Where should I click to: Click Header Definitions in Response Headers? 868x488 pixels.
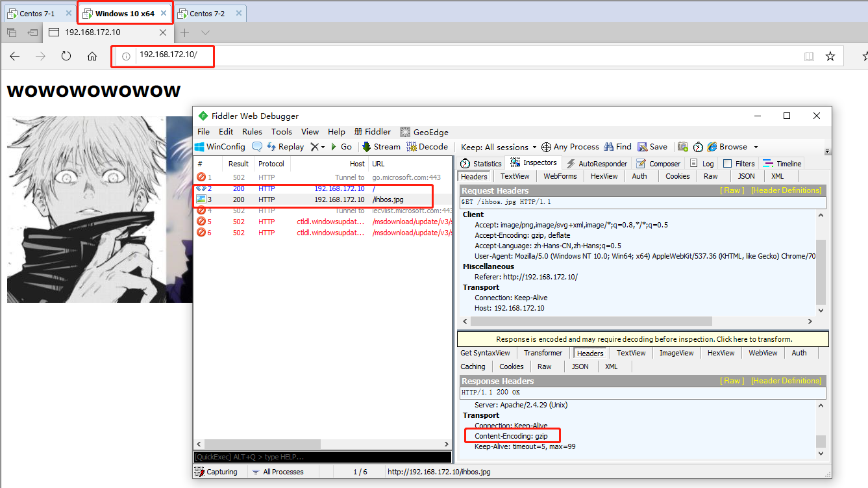786,381
